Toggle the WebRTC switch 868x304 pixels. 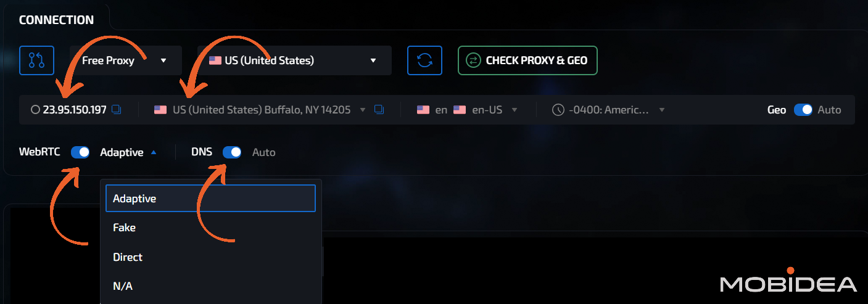pyautogui.click(x=80, y=152)
